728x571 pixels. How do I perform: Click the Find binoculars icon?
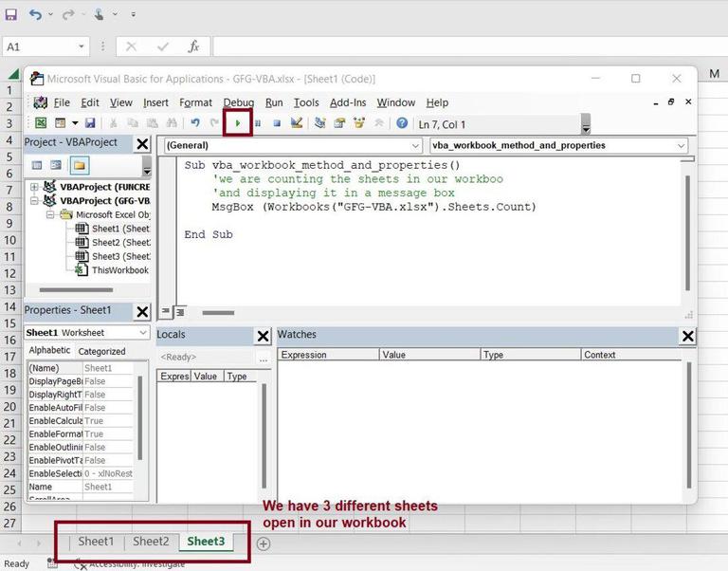pyautogui.click(x=172, y=123)
